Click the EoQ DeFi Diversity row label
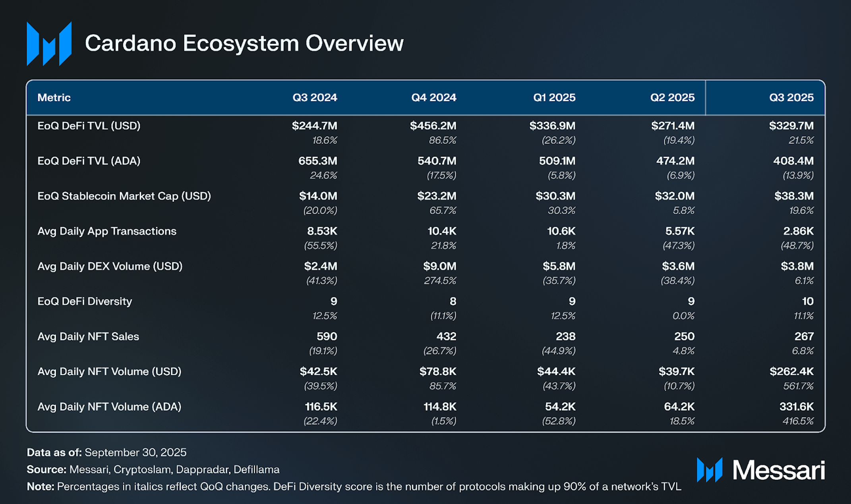Viewport: 851px width, 504px height. click(x=85, y=301)
